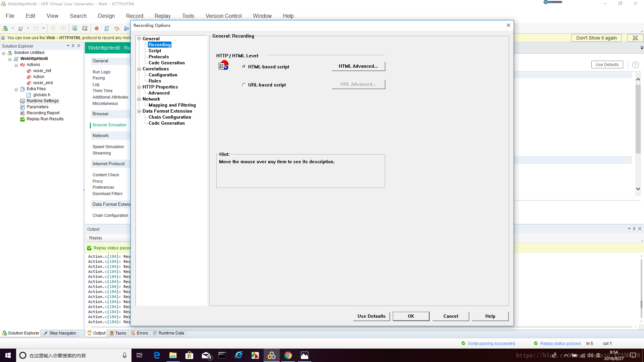644x362 pixels.
Task: Open the Version Control menu
Action: (x=223, y=16)
